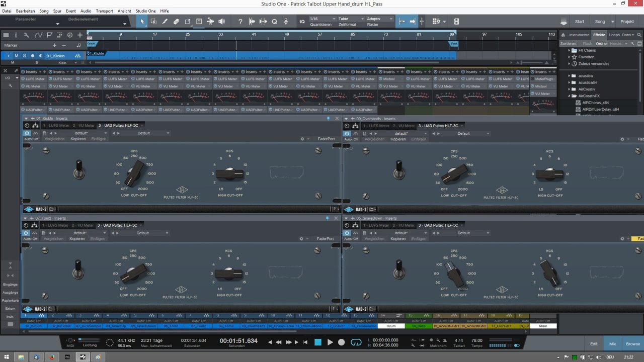
Task: Click Kopieren in the 07_Tom2 plugin window
Action: 77,239
